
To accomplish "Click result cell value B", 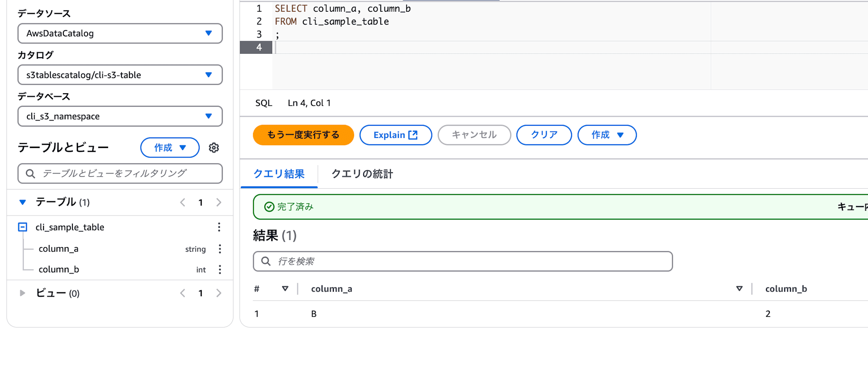I will [x=314, y=314].
